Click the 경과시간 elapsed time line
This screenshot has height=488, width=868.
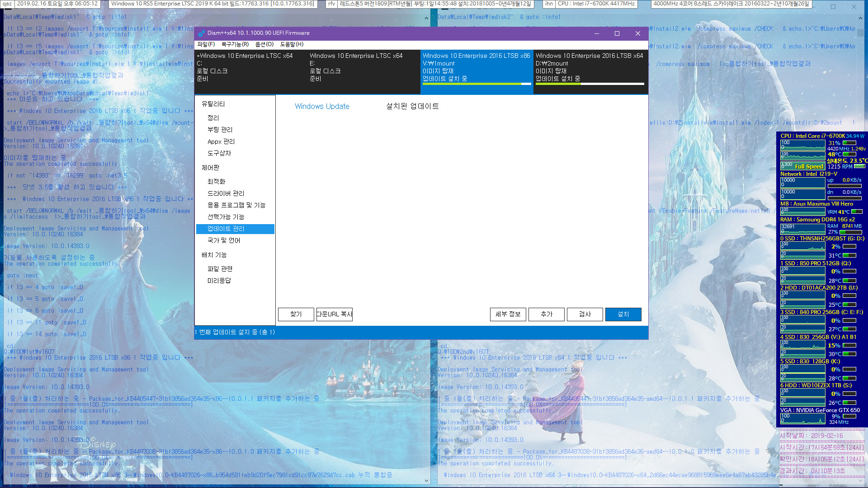tap(812, 471)
